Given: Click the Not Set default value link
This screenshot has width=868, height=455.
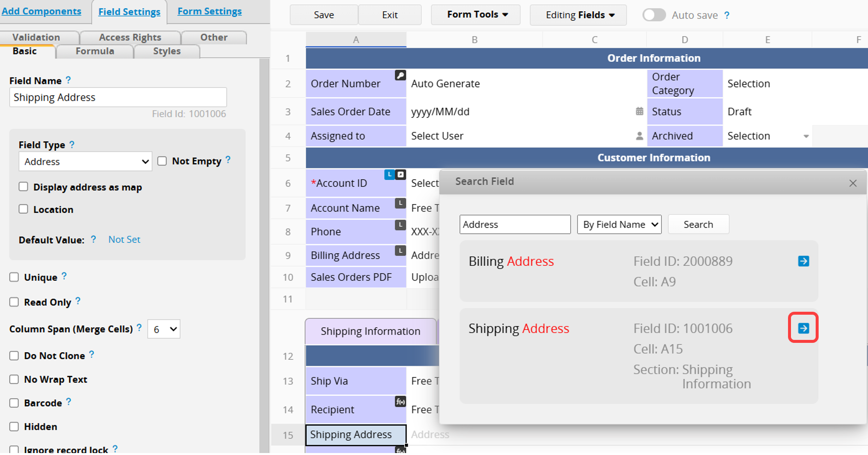Looking at the screenshot, I should (124, 240).
